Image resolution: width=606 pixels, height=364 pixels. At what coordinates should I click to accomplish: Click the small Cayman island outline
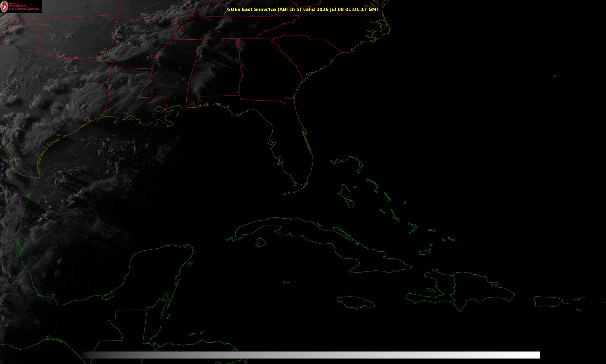point(286,282)
